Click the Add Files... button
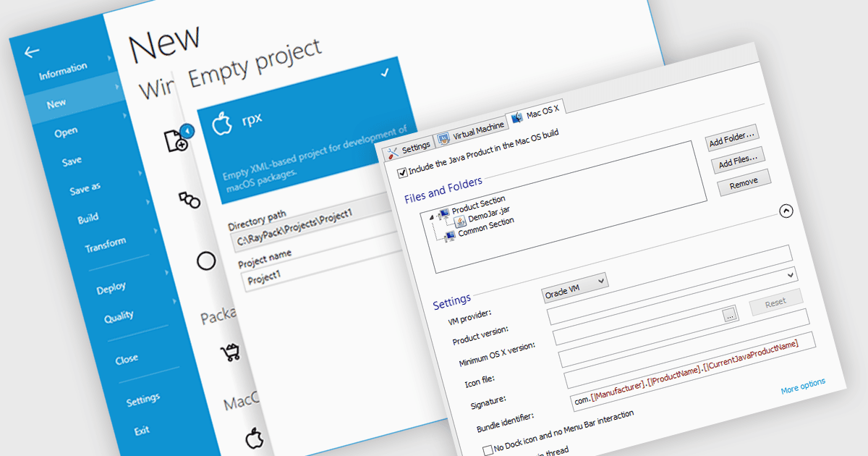 pyautogui.click(x=738, y=161)
